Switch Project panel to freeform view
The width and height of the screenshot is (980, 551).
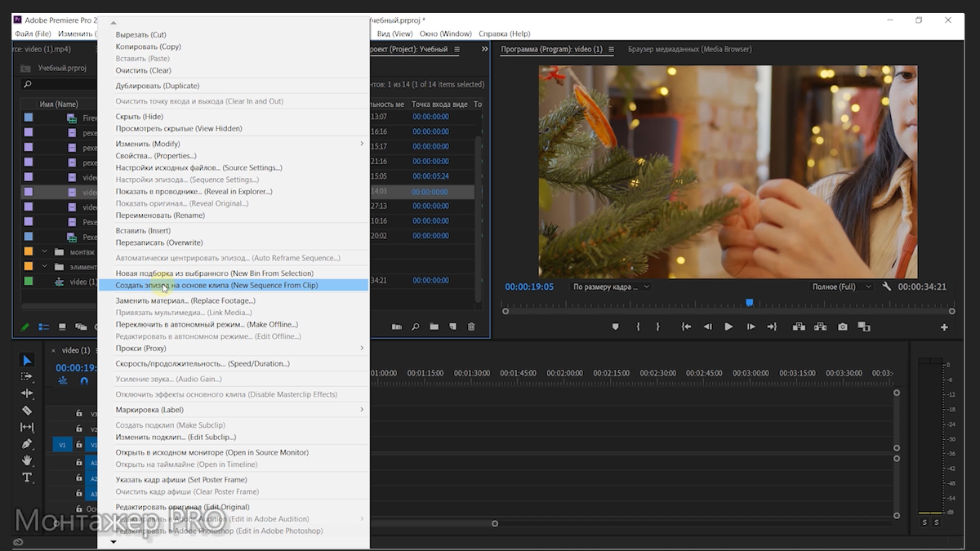tap(80, 327)
